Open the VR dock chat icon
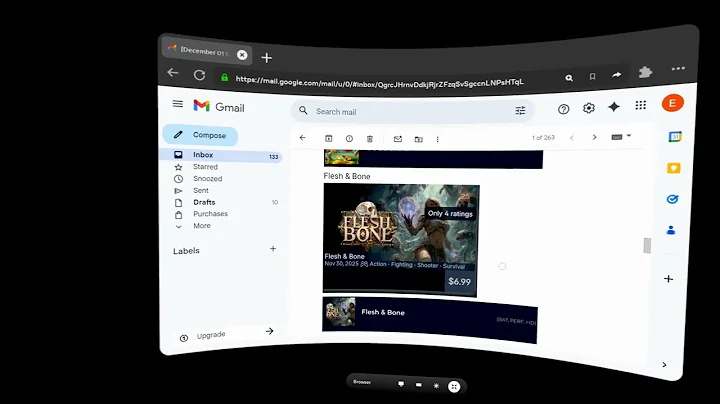 click(401, 384)
